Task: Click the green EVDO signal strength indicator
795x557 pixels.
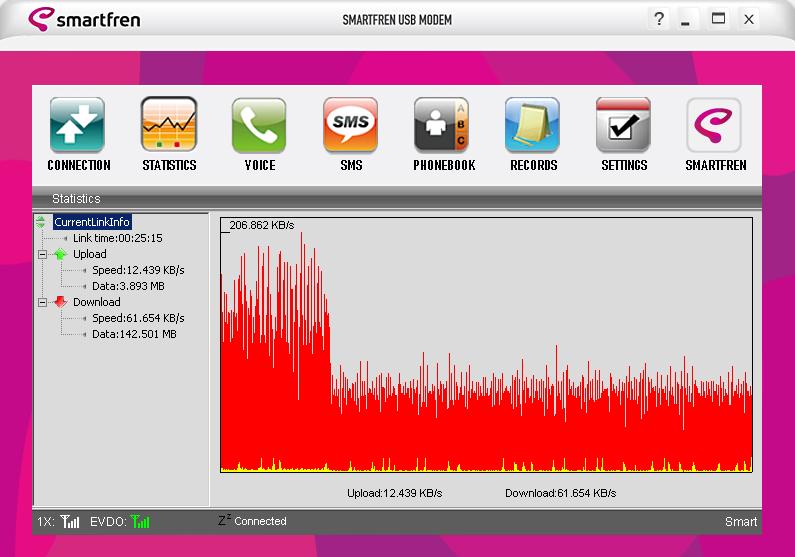Action: (x=140, y=521)
